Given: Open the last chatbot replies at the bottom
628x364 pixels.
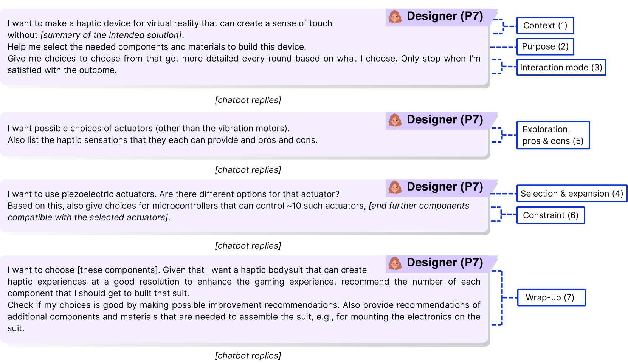Looking at the screenshot, I should (x=248, y=356).
